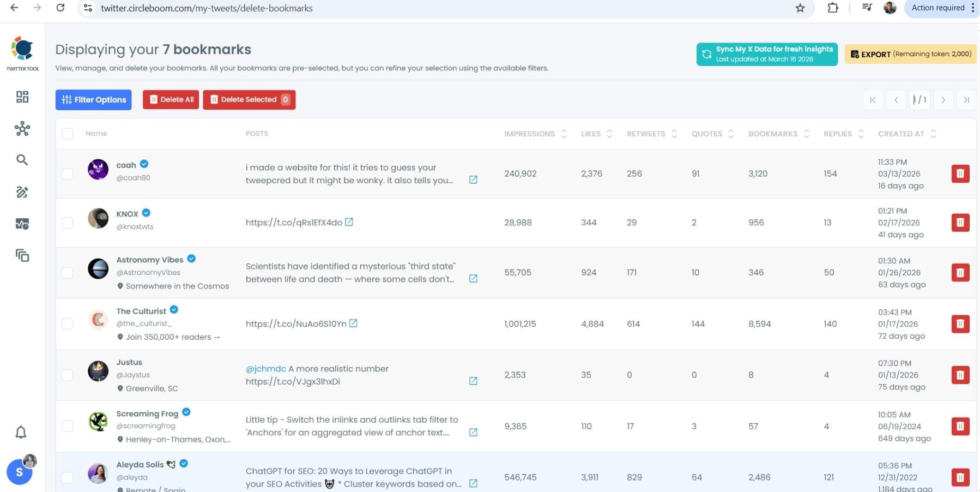The image size is (980, 492).
Task: Sort the table by Impressions column
Action: coord(564,134)
